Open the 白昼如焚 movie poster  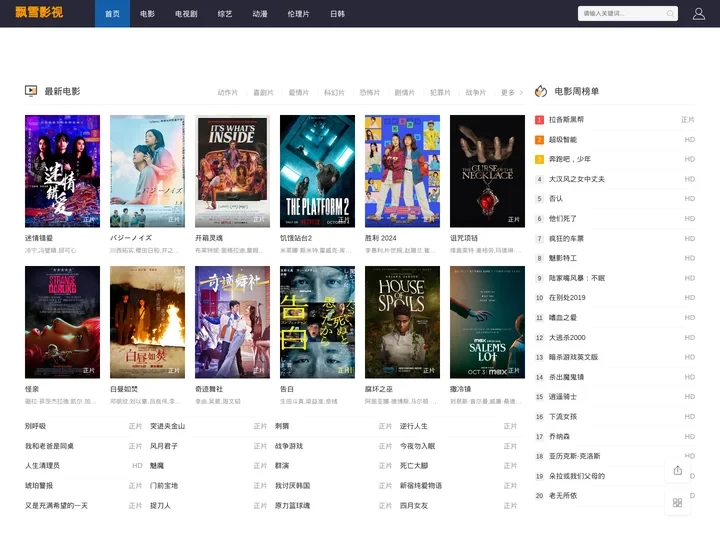coord(147,322)
